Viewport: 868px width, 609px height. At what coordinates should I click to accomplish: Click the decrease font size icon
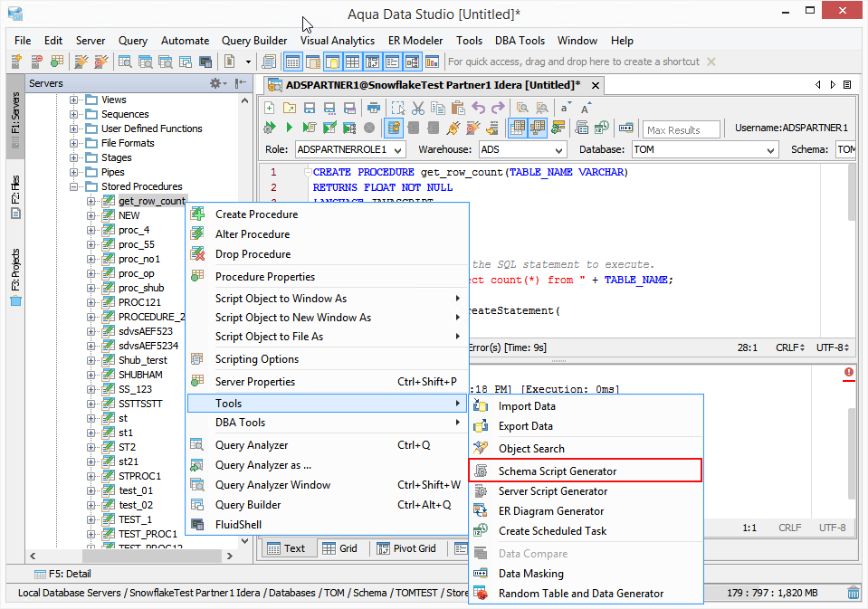(565, 108)
